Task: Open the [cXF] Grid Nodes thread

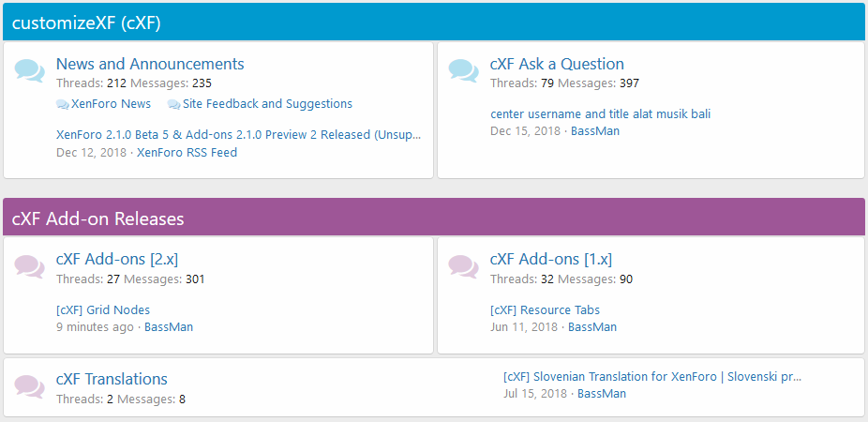Action: point(103,309)
